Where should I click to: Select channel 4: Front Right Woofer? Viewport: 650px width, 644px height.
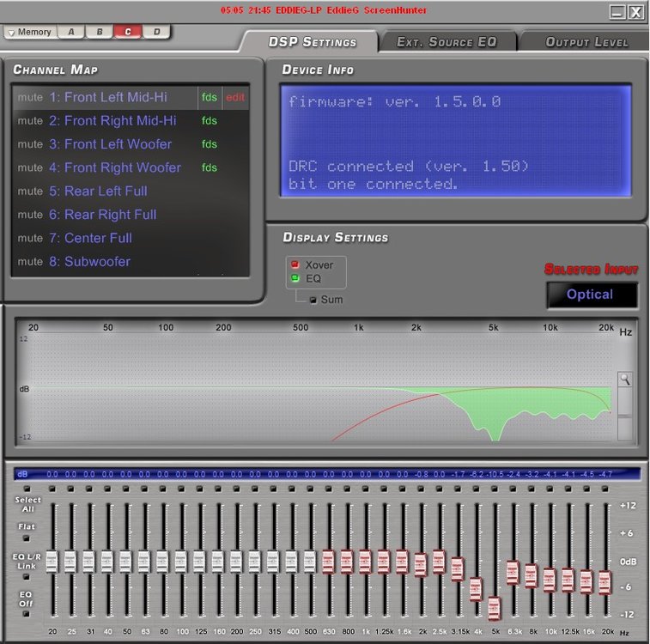115,167
